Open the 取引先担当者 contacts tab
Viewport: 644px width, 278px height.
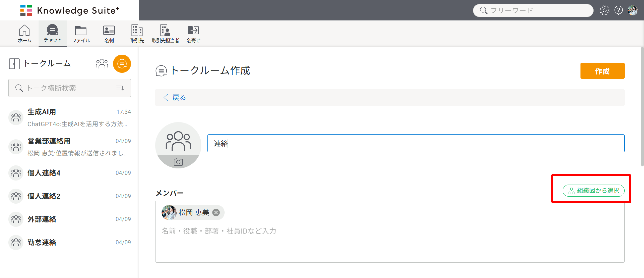(x=165, y=34)
